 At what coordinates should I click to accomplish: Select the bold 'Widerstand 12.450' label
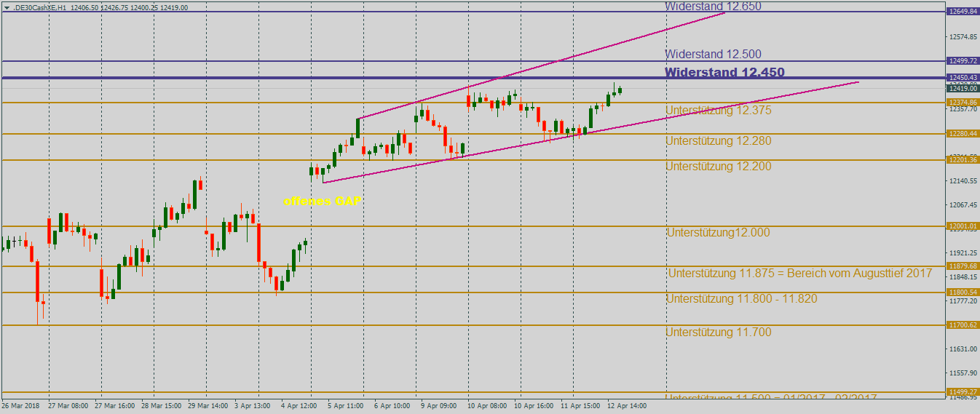(x=725, y=73)
